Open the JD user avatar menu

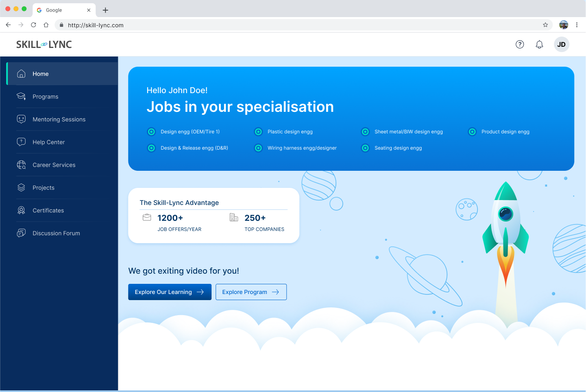[562, 44]
